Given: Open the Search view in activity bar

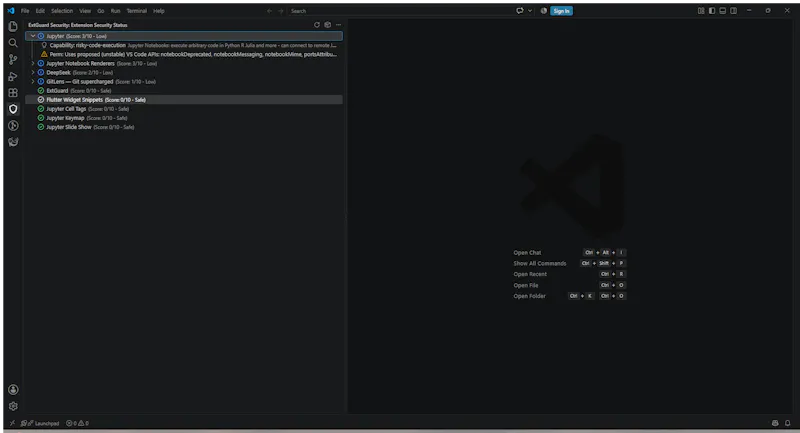Looking at the screenshot, I should click(13, 43).
